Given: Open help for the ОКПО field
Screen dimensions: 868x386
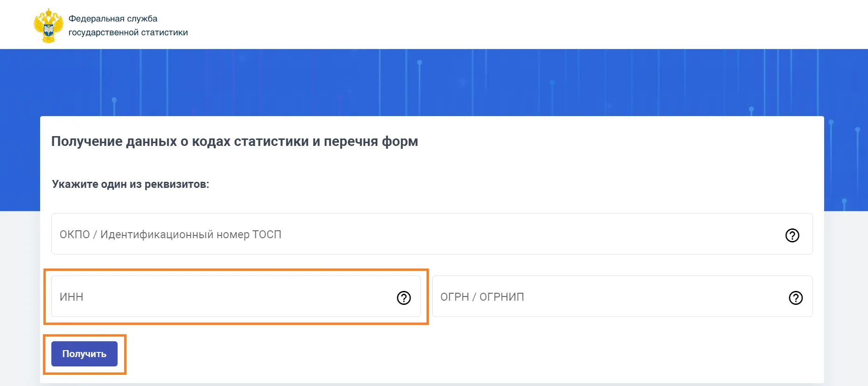Looking at the screenshot, I should [x=792, y=235].
